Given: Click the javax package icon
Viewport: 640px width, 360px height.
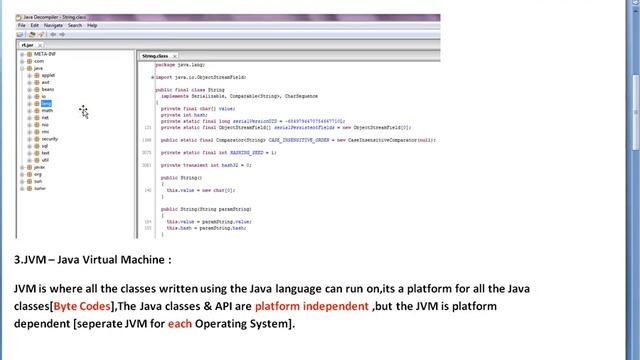Looking at the screenshot, I should coord(29,167).
